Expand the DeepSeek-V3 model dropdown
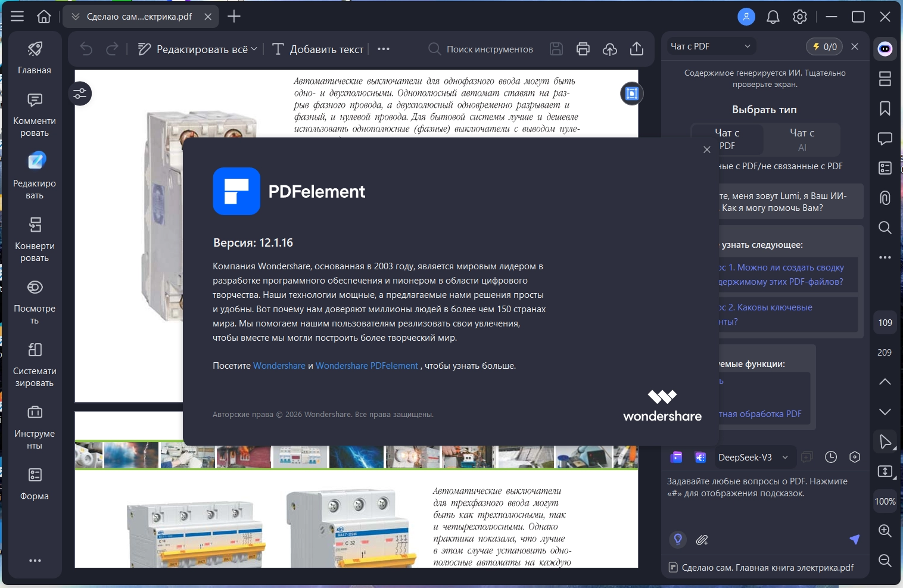 pyautogui.click(x=753, y=458)
